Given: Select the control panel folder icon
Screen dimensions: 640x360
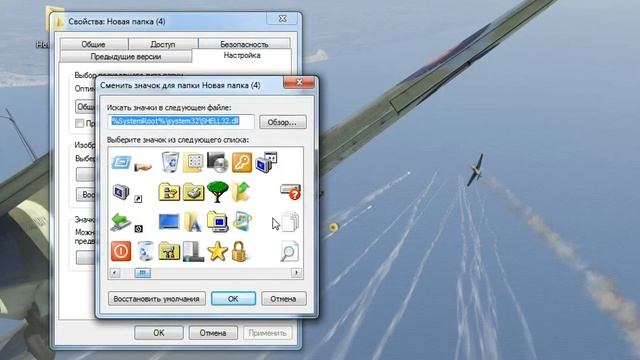Looking at the screenshot, I should [193, 162].
